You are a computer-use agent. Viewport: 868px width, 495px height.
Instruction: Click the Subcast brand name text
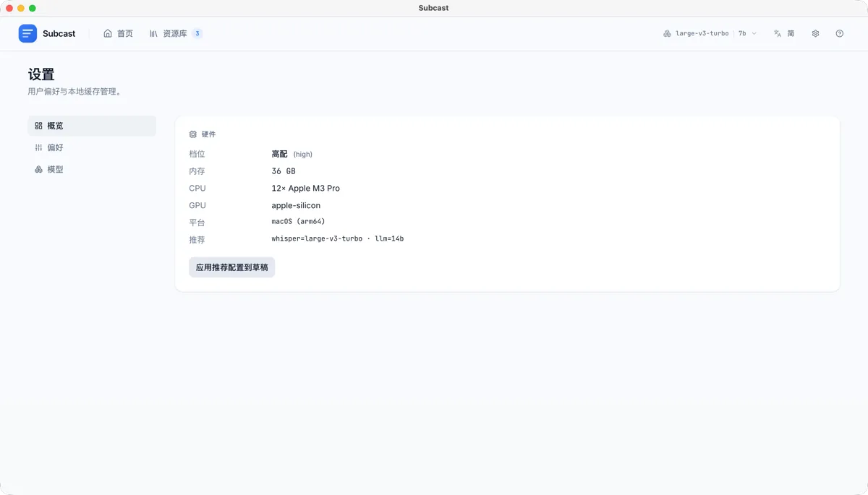[x=59, y=33]
